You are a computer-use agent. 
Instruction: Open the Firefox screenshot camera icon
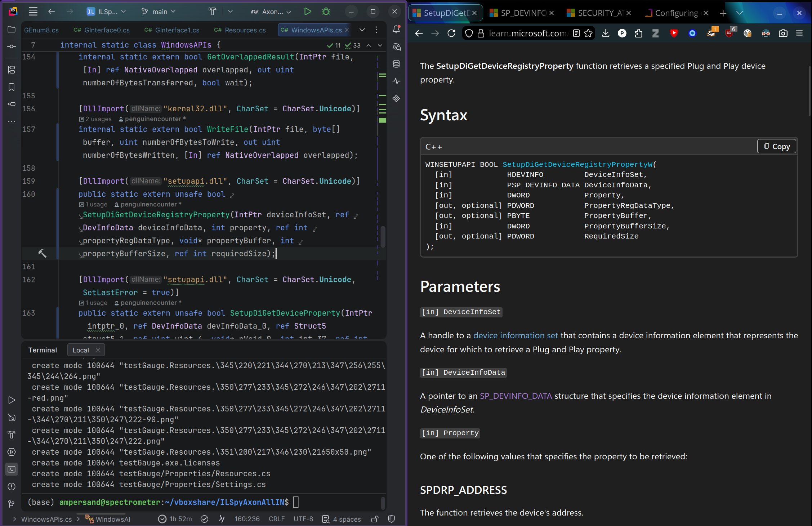pyautogui.click(x=783, y=33)
